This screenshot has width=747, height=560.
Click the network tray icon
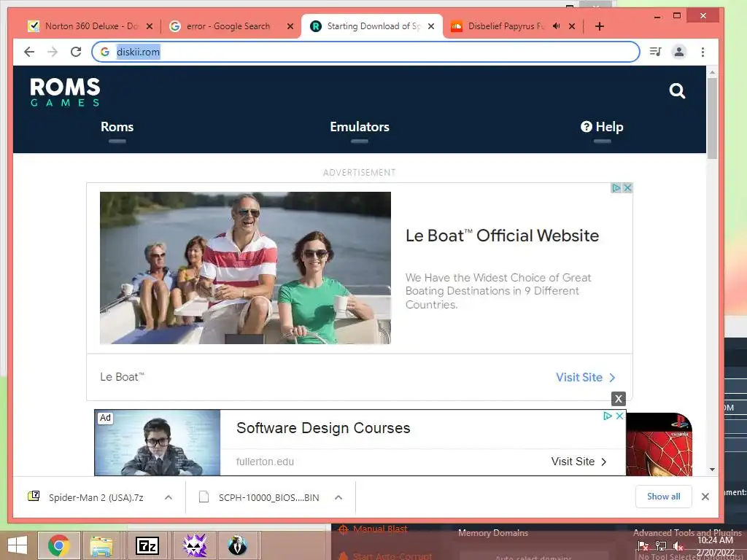[x=660, y=546]
